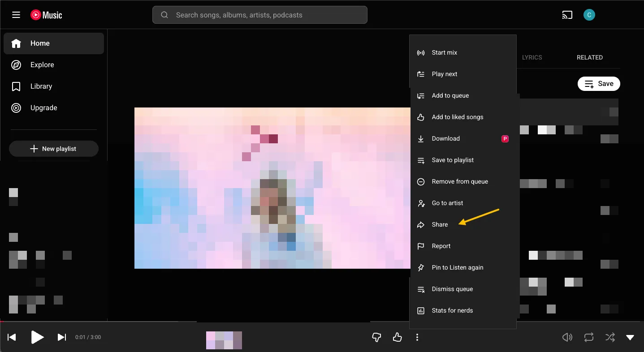Select Add to liked songs
The height and width of the screenshot is (352, 644).
463,117
